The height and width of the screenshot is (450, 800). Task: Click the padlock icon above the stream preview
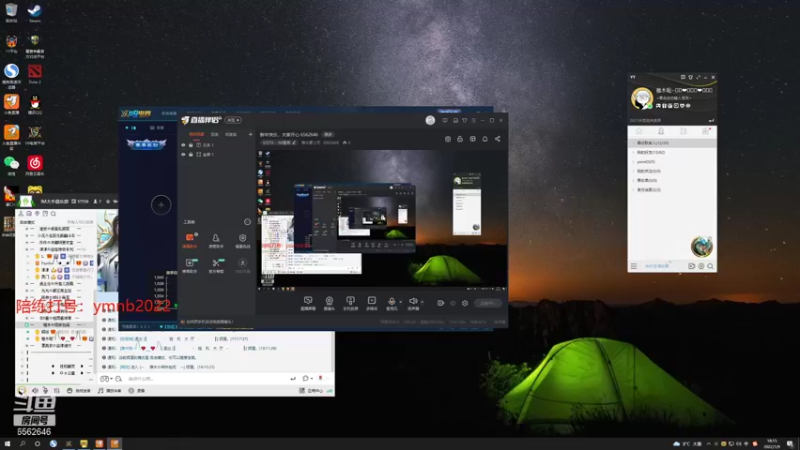click(460, 139)
